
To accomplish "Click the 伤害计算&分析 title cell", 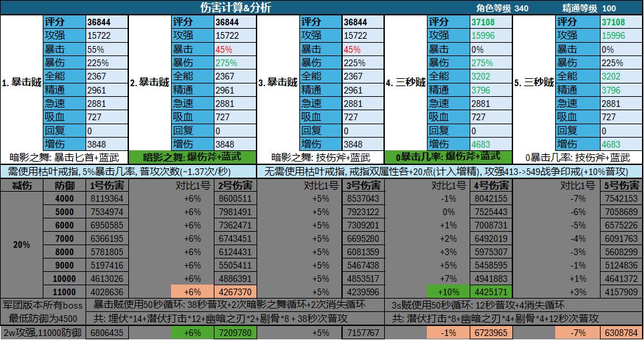I will 235,7.
